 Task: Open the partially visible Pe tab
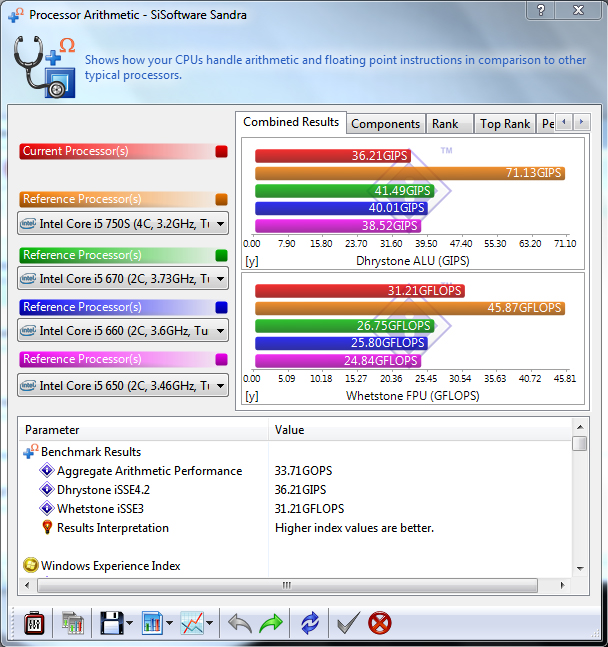tap(546, 124)
